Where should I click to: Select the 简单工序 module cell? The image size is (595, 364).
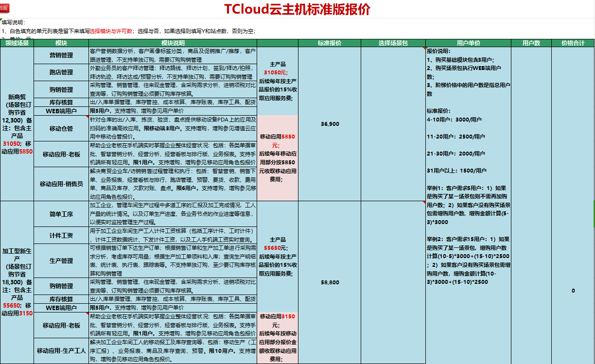click(61, 214)
